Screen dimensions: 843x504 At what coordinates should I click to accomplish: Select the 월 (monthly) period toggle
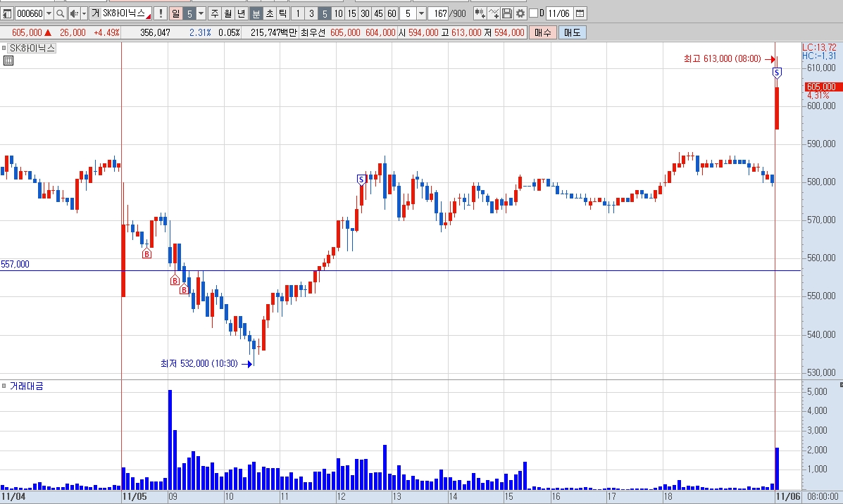click(x=228, y=13)
